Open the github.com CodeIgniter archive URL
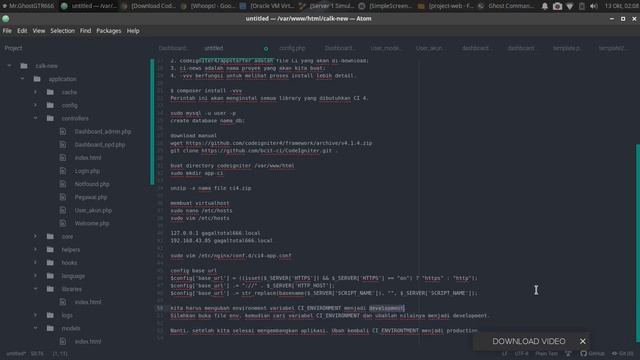 (x=279, y=143)
